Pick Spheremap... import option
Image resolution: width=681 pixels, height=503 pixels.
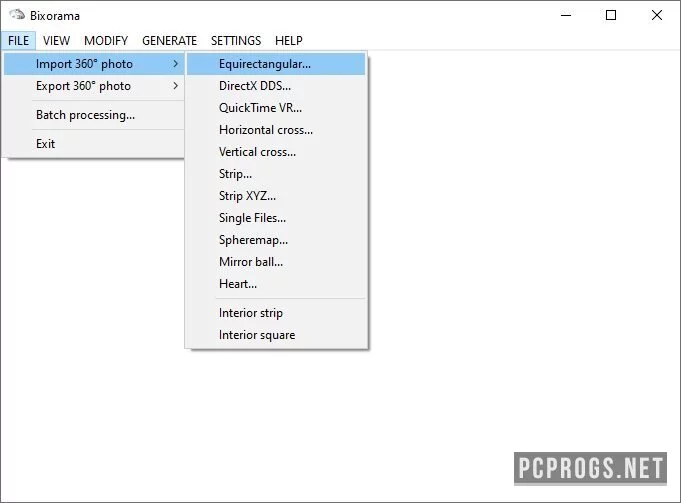coord(276,240)
